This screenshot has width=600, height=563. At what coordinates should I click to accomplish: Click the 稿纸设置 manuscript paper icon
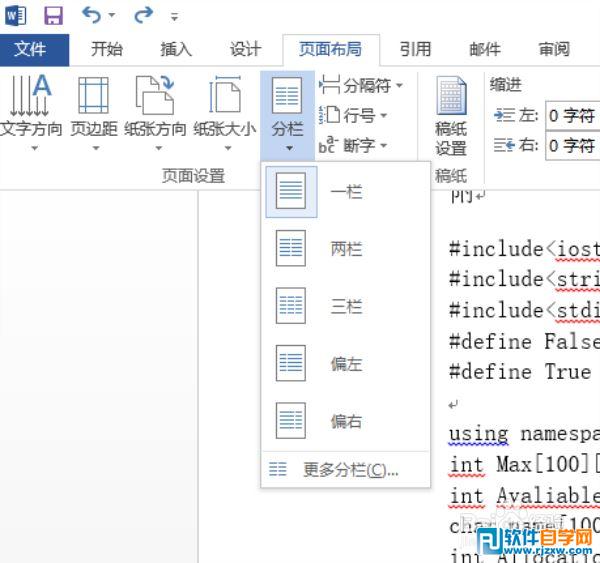pos(452,96)
